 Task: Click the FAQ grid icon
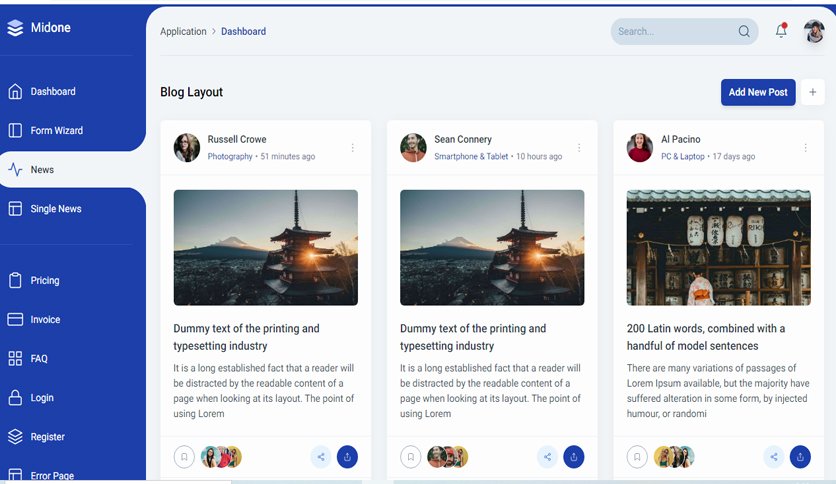coord(15,358)
